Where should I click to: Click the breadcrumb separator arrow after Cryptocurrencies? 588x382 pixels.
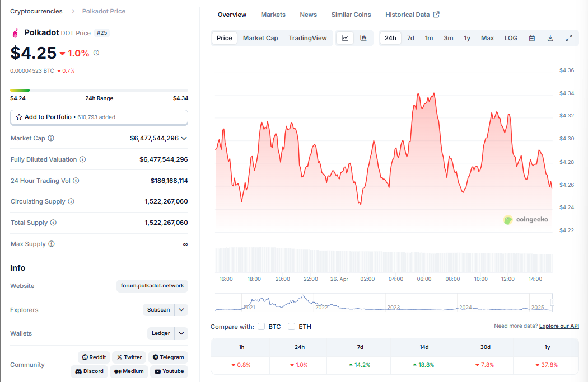pos(73,12)
